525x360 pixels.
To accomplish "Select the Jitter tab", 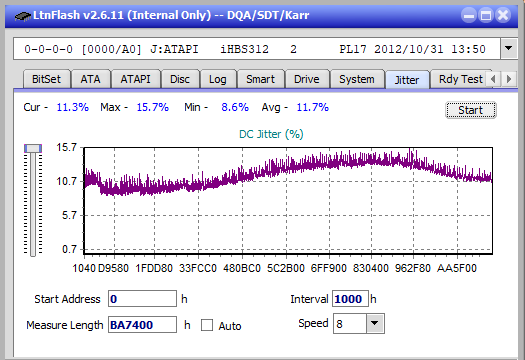I will [407, 80].
